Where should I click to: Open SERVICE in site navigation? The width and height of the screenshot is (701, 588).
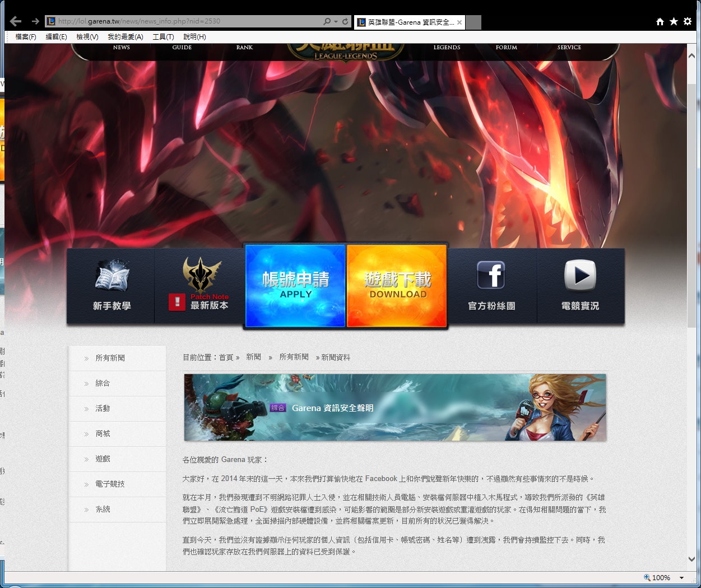(x=569, y=48)
